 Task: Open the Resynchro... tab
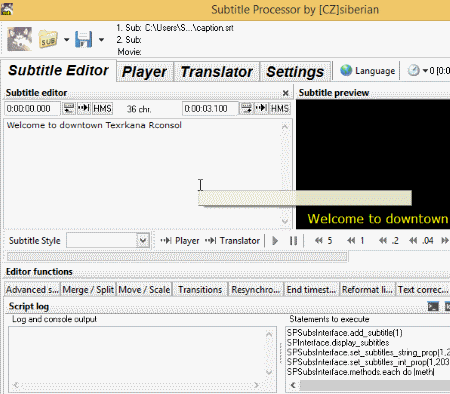[x=256, y=290]
